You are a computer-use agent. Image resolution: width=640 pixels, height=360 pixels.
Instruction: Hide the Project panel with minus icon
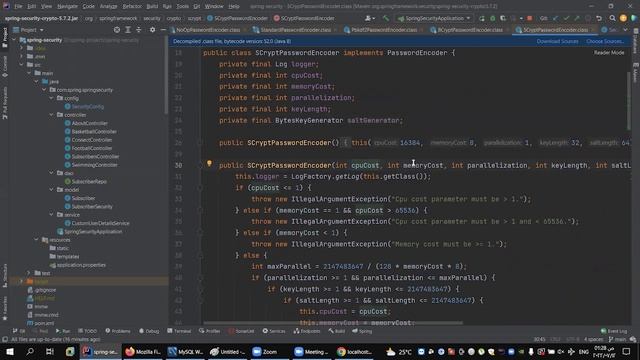163,30
